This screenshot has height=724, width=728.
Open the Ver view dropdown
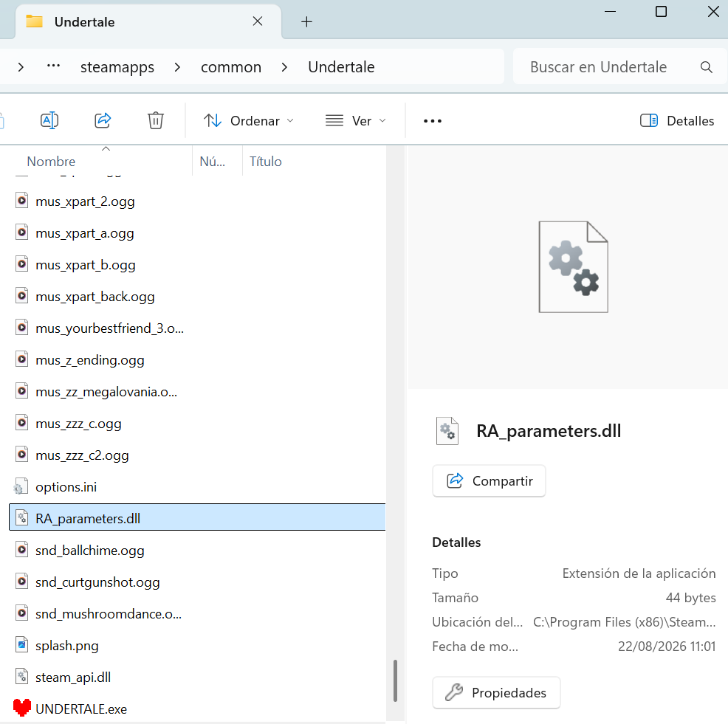click(x=356, y=121)
